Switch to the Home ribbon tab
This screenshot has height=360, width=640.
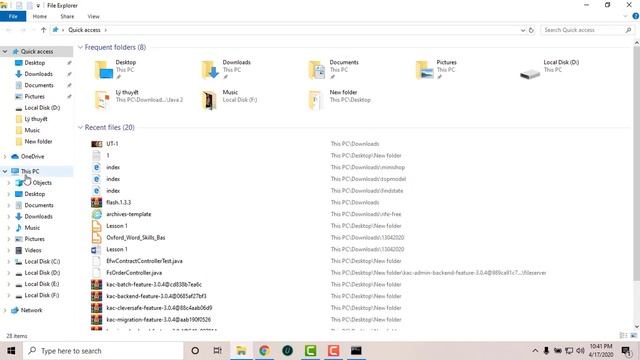(x=40, y=16)
